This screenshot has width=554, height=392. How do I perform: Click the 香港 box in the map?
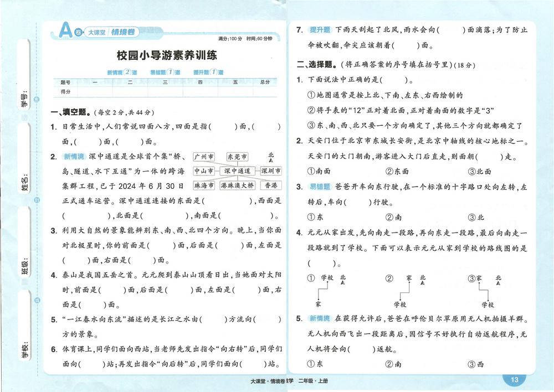[x=270, y=185]
